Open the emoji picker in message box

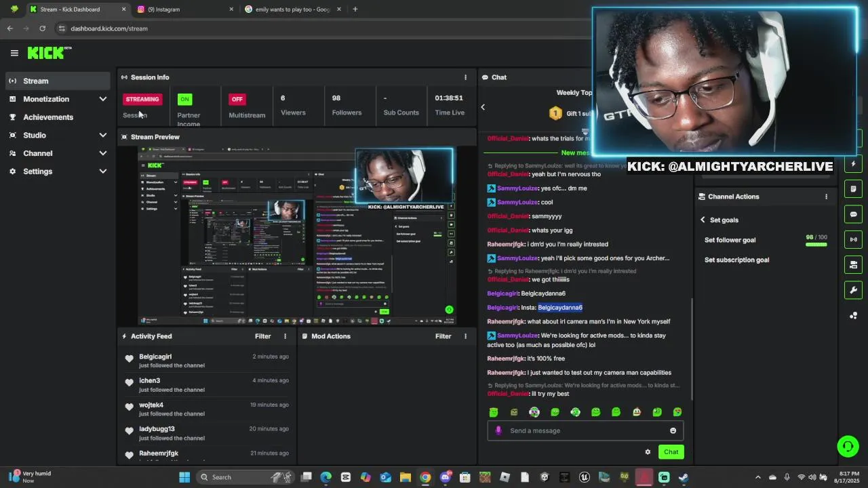pos(673,430)
